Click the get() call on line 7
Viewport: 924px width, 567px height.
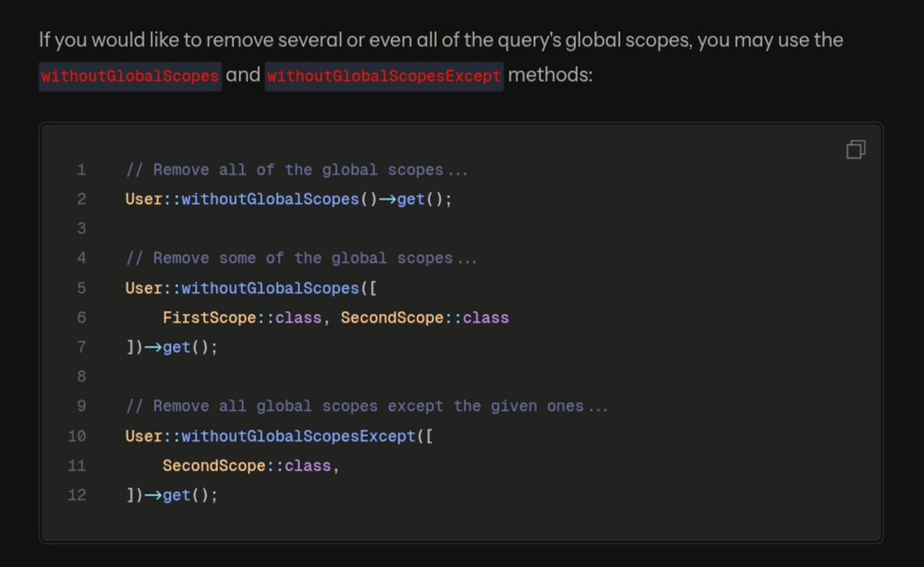(181, 347)
